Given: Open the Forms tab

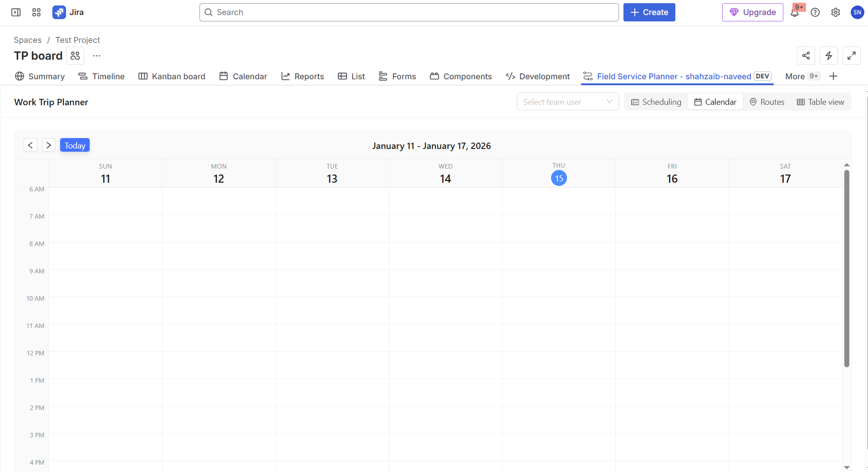Looking at the screenshot, I should 397,76.
